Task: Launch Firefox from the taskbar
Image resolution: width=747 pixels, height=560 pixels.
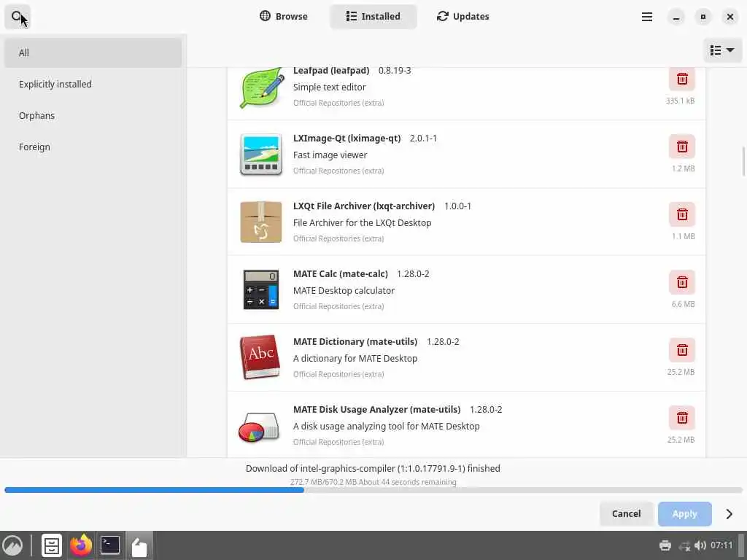Action: pos(81,545)
